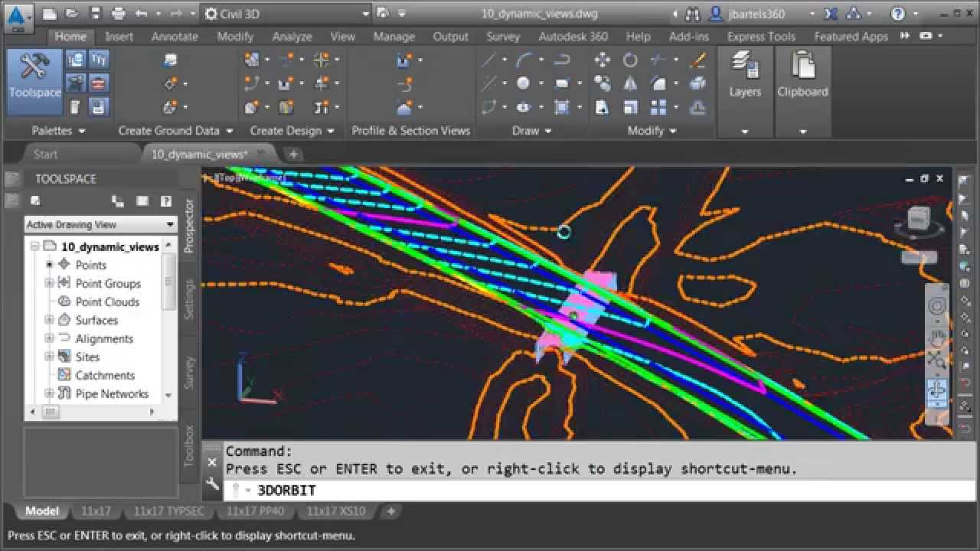The width and height of the screenshot is (980, 551).
Task: Undo the last action with the back arrow
Action: [141, 14]
